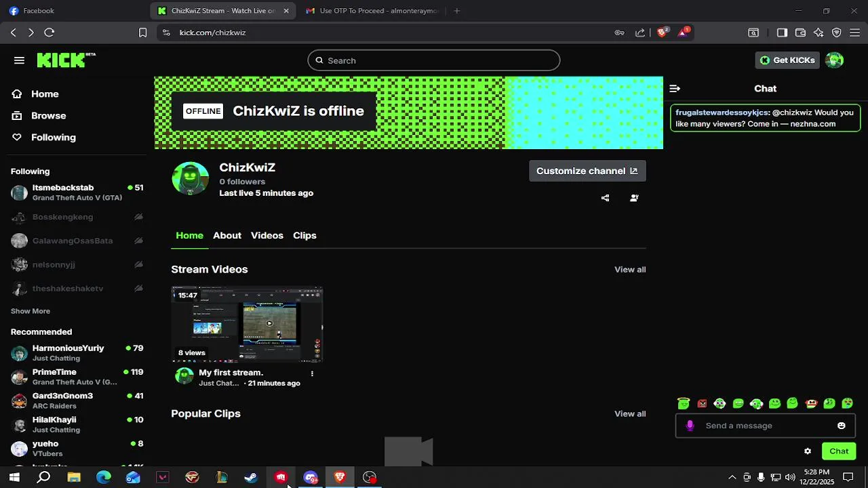
Task: Open Brave Rewards triangle icon
Action: (x=684, y=33)
